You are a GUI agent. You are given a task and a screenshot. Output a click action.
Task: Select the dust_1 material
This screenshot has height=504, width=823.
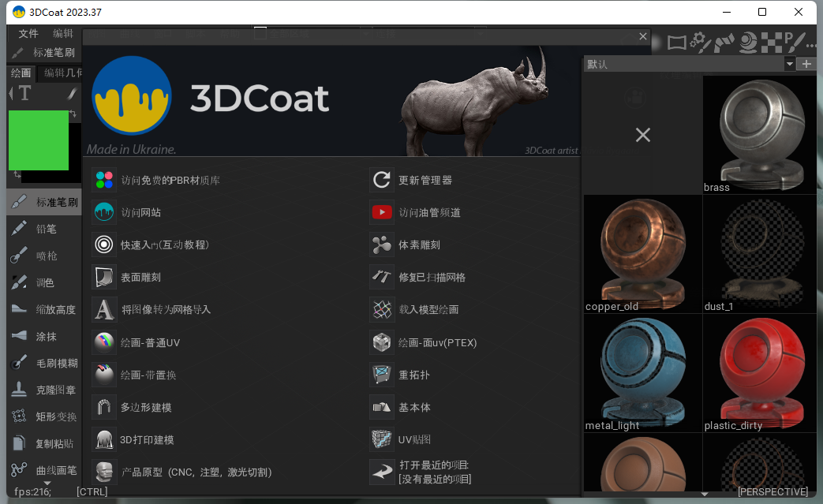[x=760, y=254]
